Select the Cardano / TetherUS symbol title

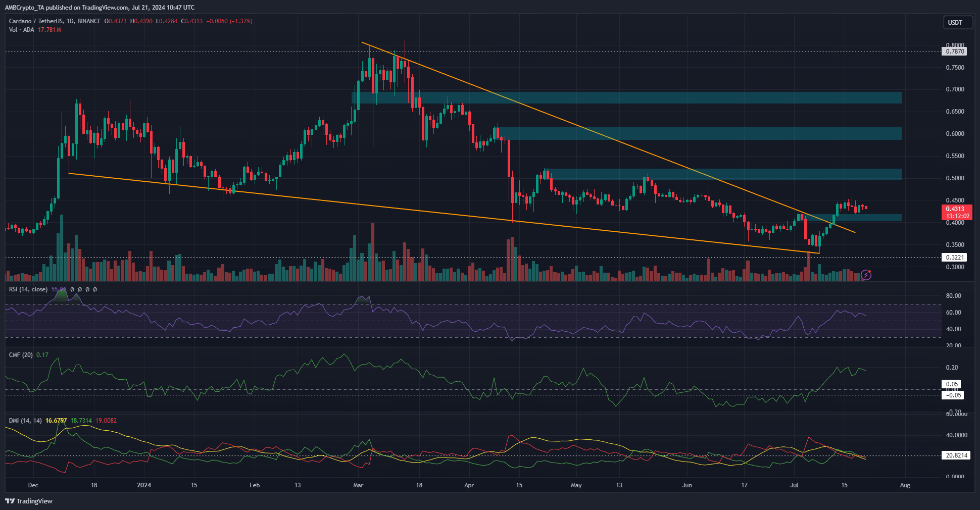coord(55,21)
